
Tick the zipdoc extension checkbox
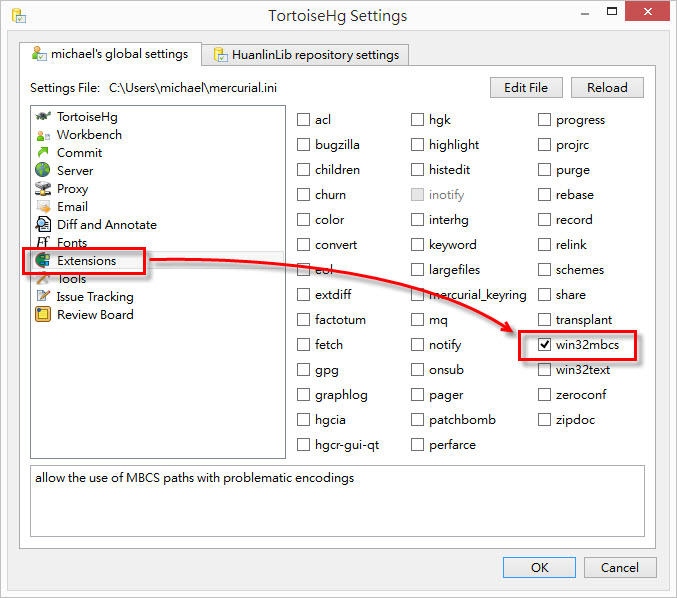pyautogui.click(x=544, y=420)
